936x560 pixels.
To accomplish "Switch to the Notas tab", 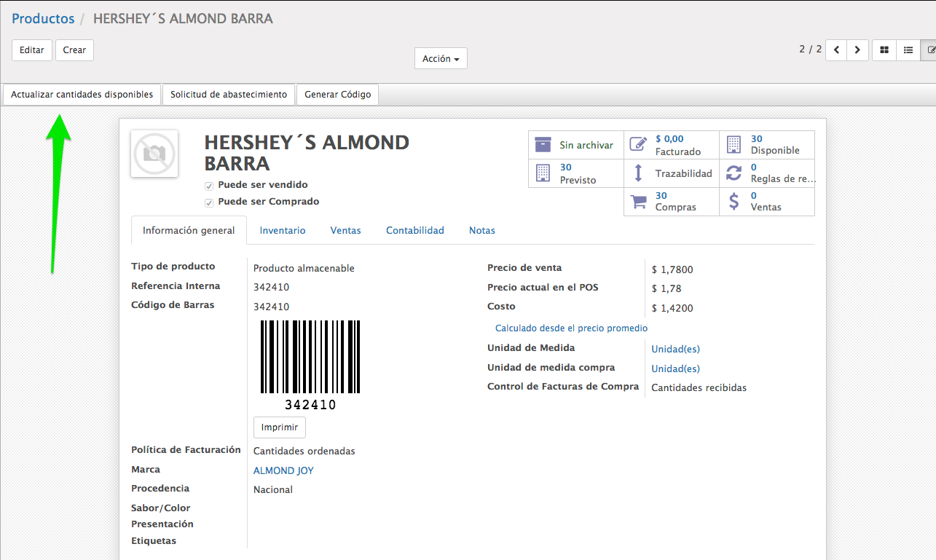I will click(482, 230).
